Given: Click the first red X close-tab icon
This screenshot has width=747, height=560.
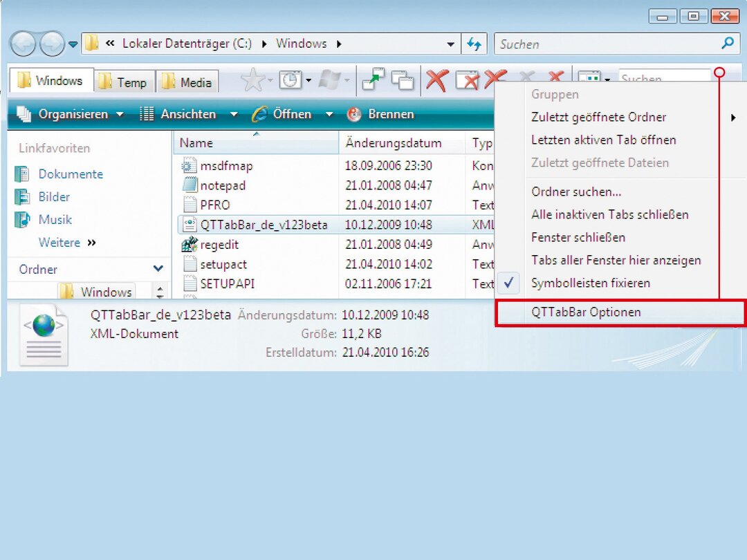Looking at the screenshot, I should pos(436,81).
